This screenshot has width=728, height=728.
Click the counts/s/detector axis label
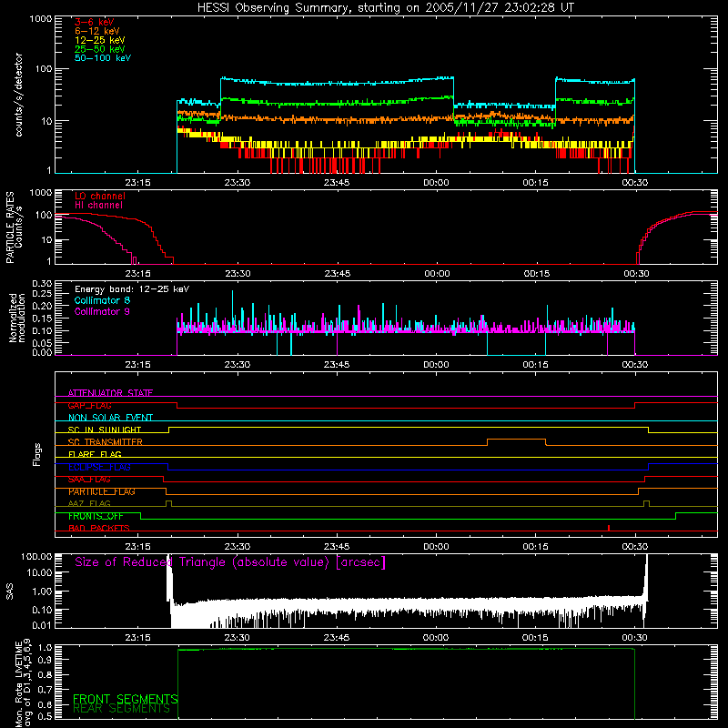tap(18, 95)
